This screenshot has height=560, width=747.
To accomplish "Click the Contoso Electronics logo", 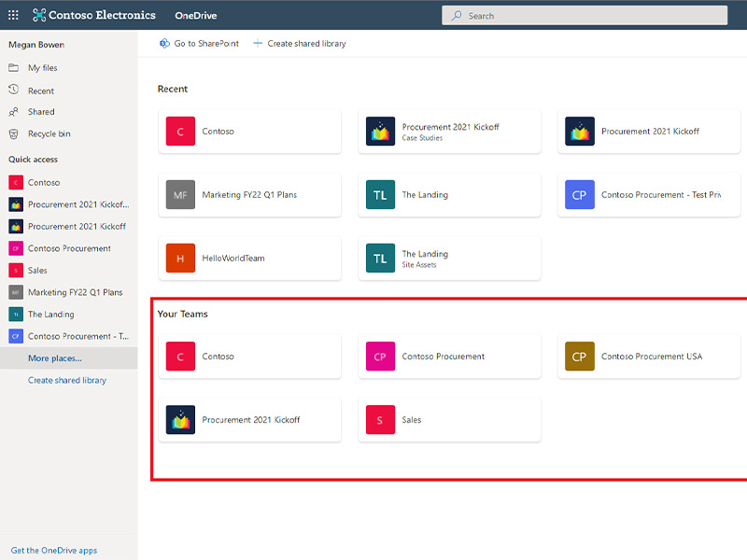I will coord(94,15).
